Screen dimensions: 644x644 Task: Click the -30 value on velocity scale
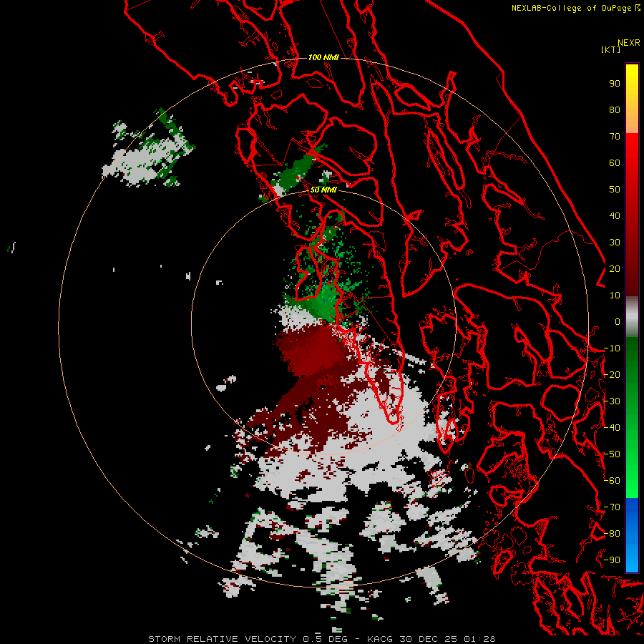612,401
